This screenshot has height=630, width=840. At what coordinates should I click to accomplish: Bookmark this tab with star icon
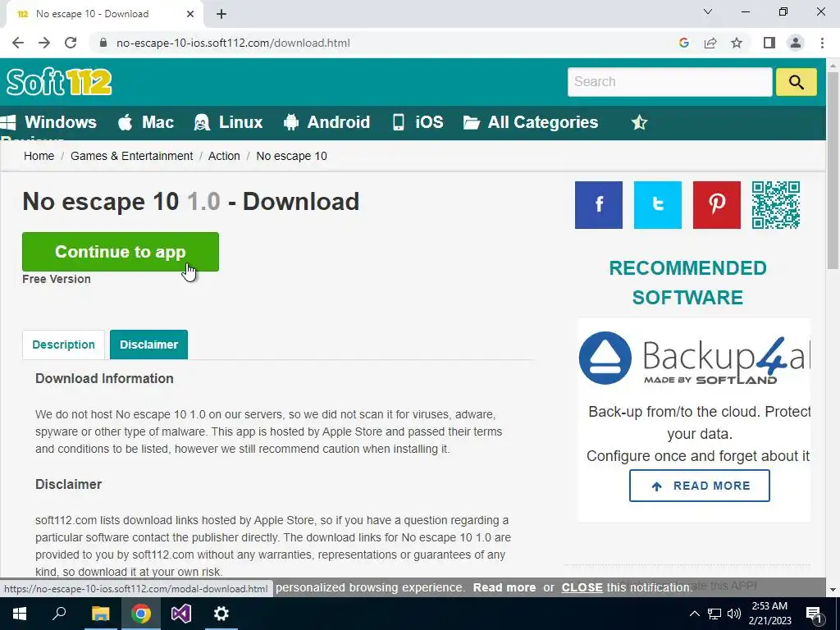[x=737, y=43]
